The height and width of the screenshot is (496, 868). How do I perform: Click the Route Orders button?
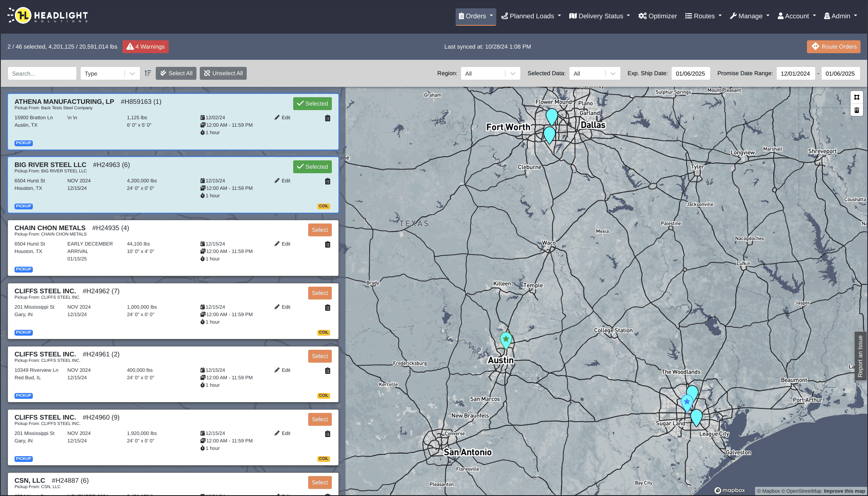click(x=833, y=47)
